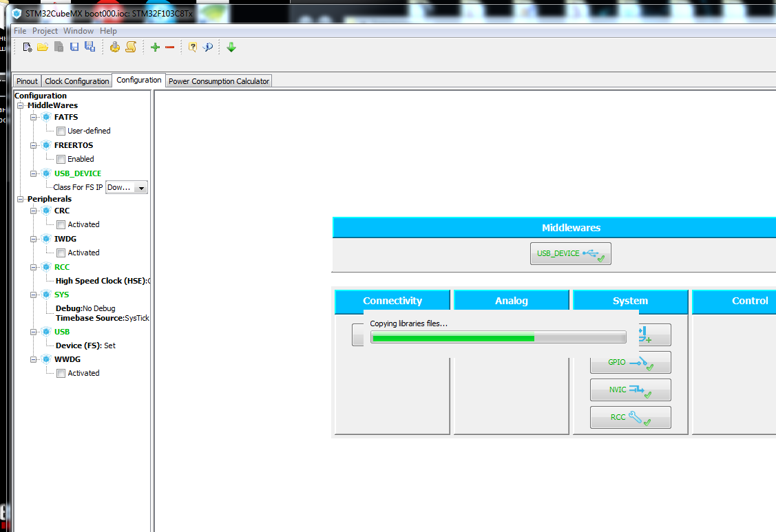The image size is (776, 532).
Task: Open the RCC button in System panel
Action: [x=631, y=417]
